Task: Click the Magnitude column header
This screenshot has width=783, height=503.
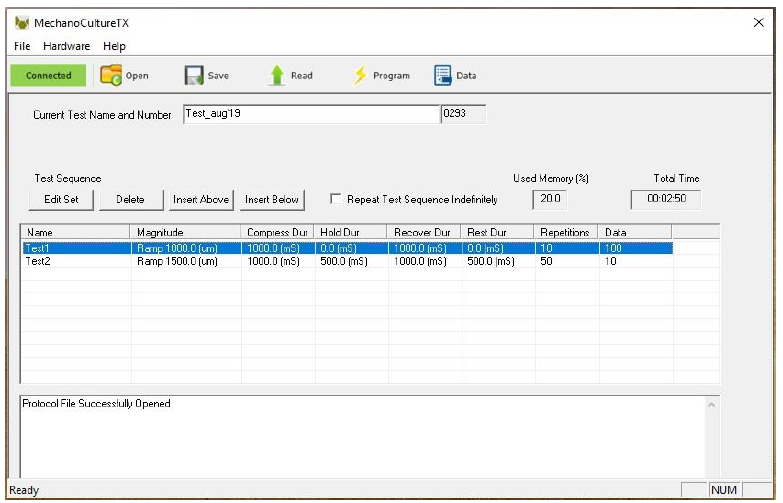Action: (x=185, y=232)
